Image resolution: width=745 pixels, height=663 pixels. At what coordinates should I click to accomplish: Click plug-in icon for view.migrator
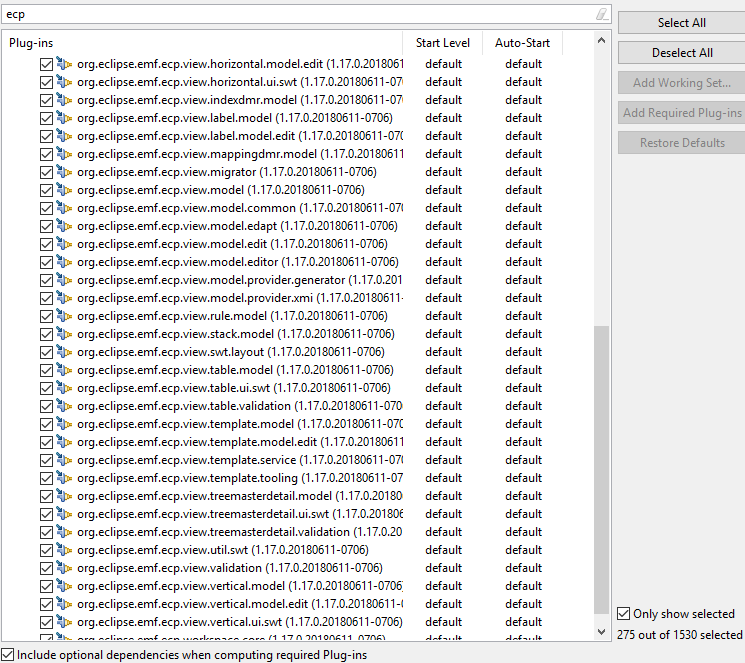point(64,172)
